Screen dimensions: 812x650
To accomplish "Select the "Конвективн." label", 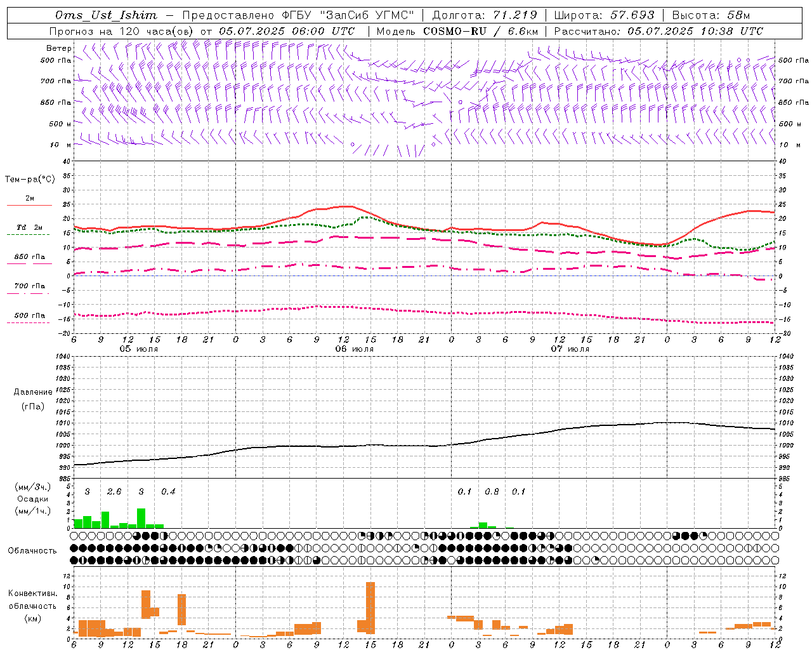I will (32, 594).
